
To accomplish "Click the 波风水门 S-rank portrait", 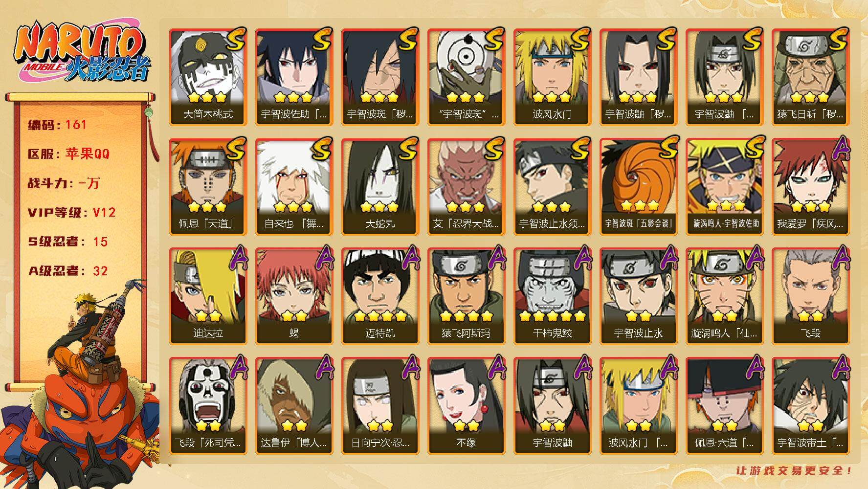I will [552, 77].
